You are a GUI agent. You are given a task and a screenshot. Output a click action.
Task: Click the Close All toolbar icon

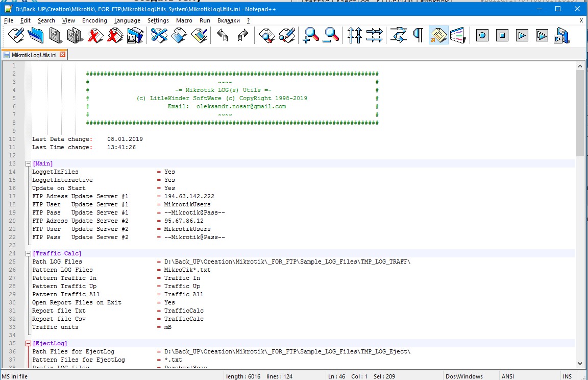click(x=115, y=36)
